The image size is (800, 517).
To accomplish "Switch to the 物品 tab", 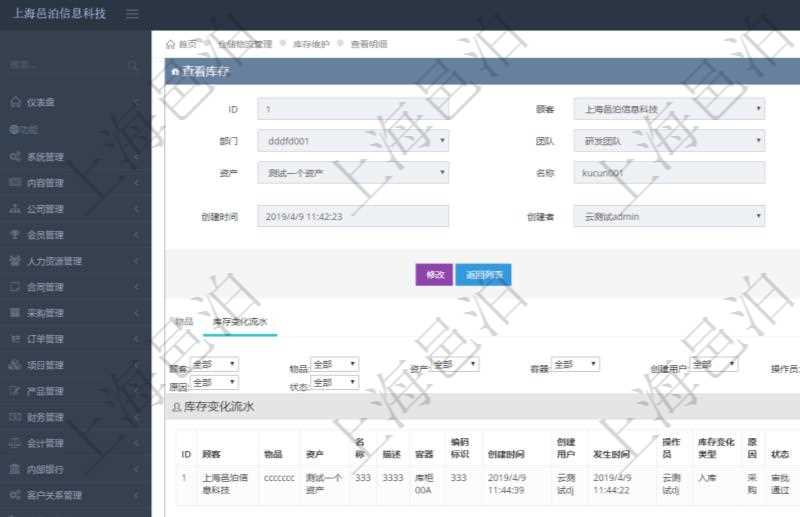I will click(184, 322).
